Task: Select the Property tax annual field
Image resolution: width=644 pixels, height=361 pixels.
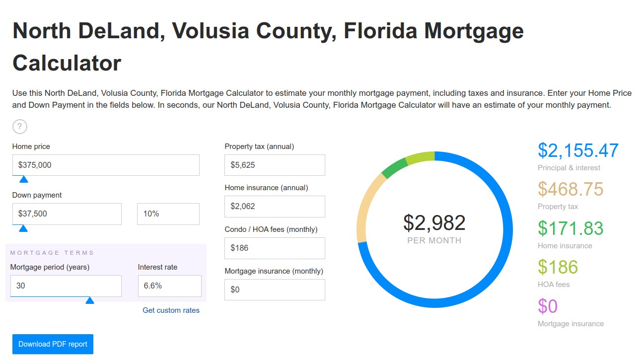Action: (x=275, y=165)
